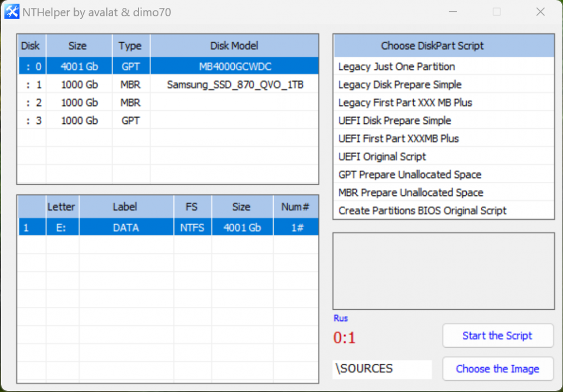Viewport: 563px width, 392px height.
Task: Click the NTHelper icon in the title bar
Action: click(x=11, y=11)
